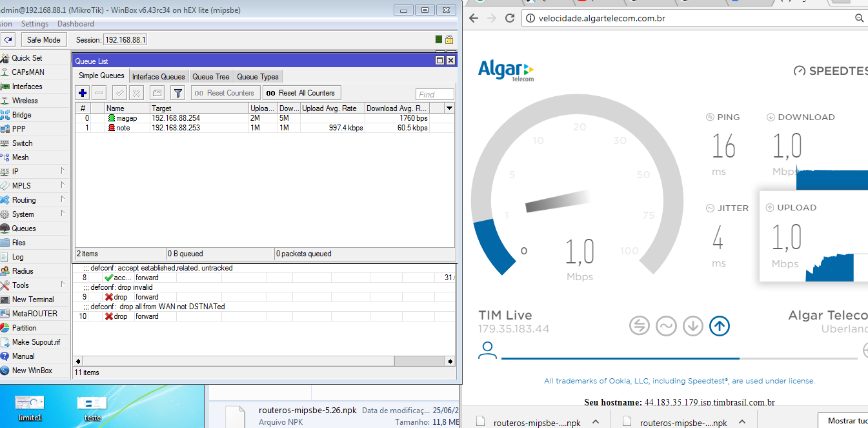Expand the Routing submenu
Image resolution: width=868 pixels, height=428 pixels.
[63, 199]
